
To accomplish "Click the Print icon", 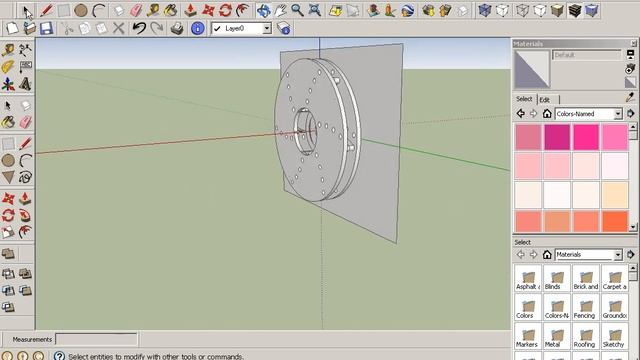I will (177, 28).
